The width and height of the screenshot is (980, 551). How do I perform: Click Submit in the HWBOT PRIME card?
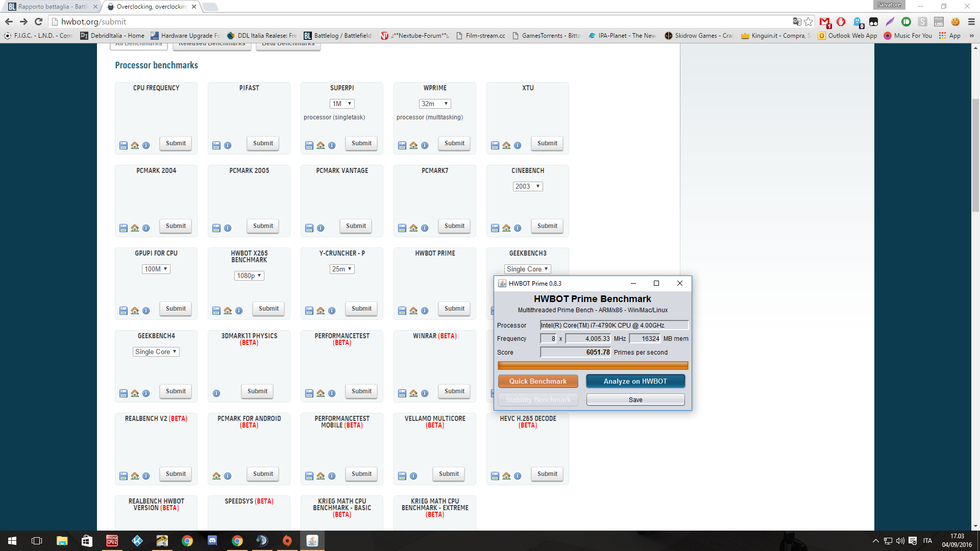tap(454, 309)
